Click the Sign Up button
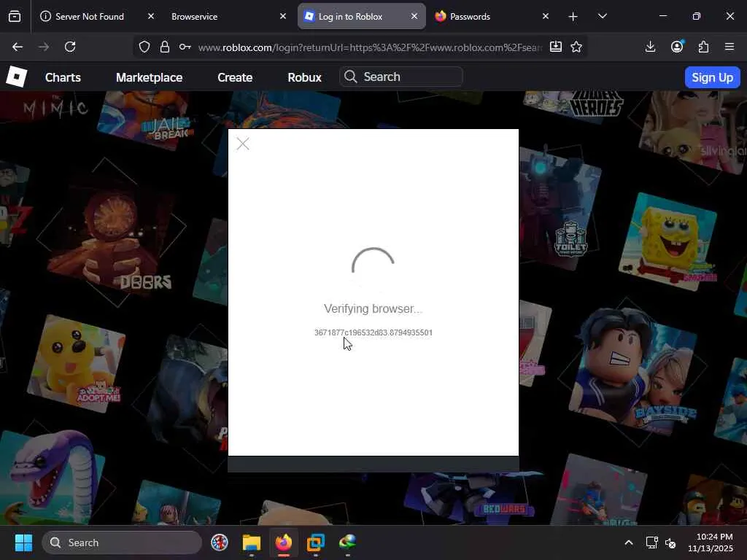This screenshot has width=747, height=560. [712, 77]
